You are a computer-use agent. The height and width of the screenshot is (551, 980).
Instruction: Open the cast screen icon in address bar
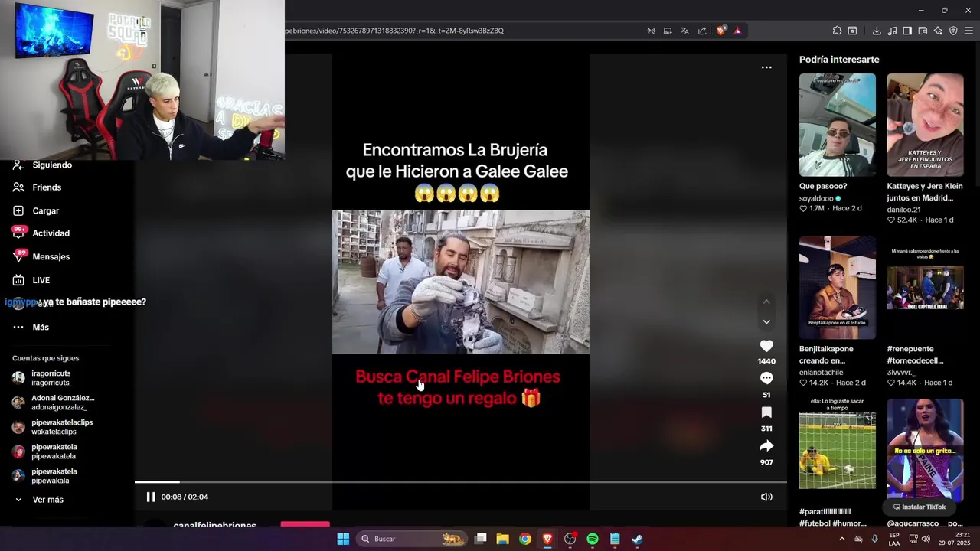668,31
